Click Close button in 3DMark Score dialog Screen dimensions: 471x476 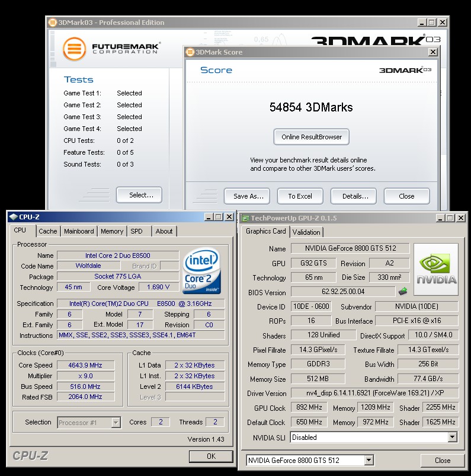[x=406, y=196]
